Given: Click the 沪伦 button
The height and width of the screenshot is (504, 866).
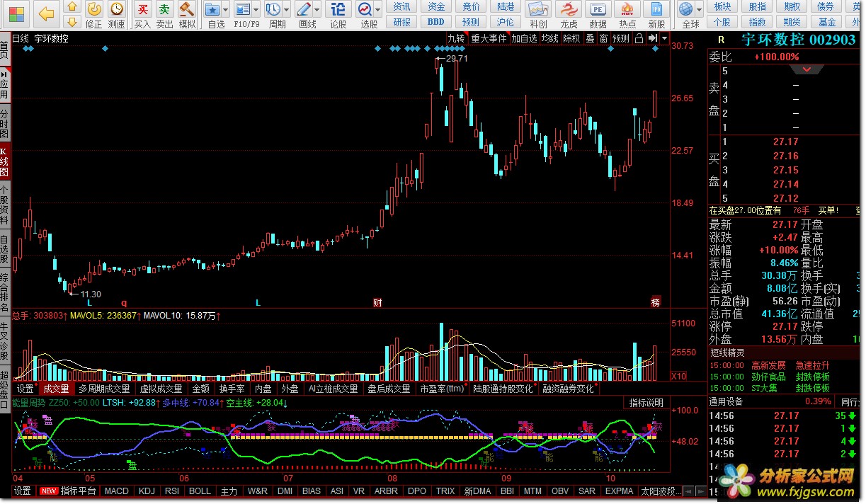Looking at the screenshot, I should click(x=506, y=21).
